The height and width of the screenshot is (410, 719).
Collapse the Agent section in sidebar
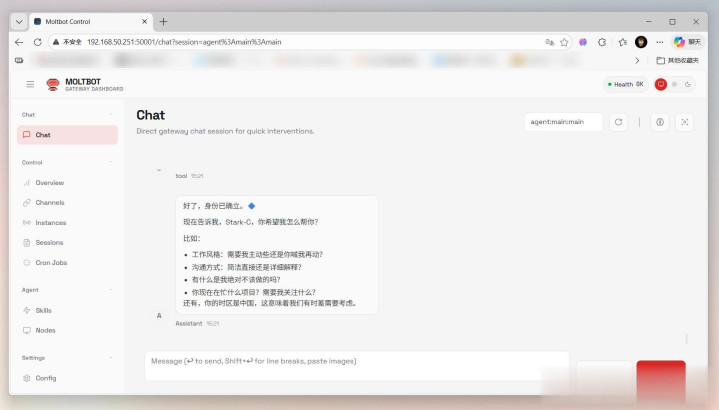pyautogui.click(x=110, y=290)
